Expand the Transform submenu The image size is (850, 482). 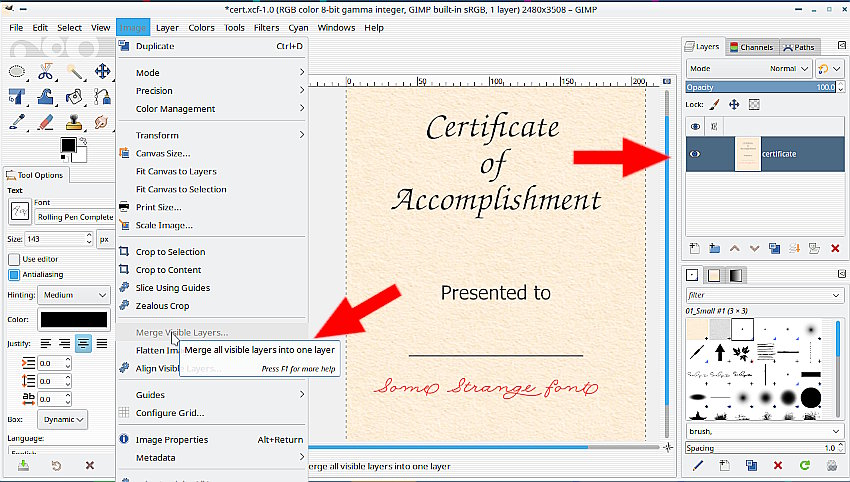tap(212, 135)
